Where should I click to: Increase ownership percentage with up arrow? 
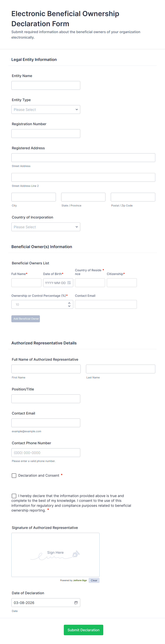click(x=69, y=303)
